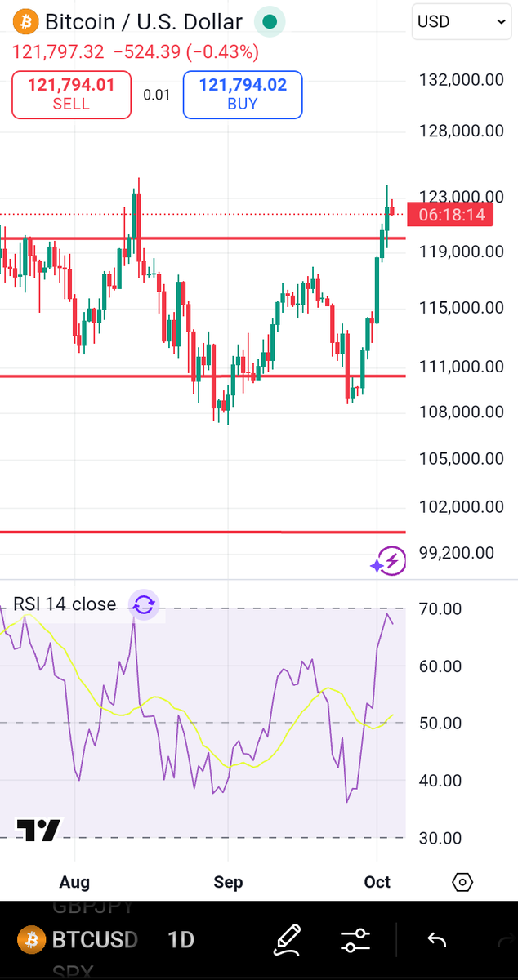The image size is (518, 980).
Task: Tap the RSI 30.00 scale label
Action: pyautogui.click(x=440, y=839)
